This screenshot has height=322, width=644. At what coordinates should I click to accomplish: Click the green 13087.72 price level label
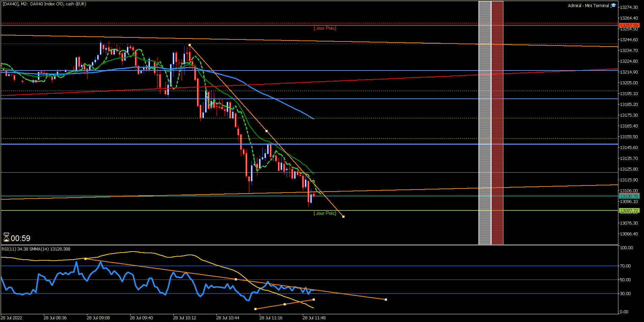pos(629,210)
